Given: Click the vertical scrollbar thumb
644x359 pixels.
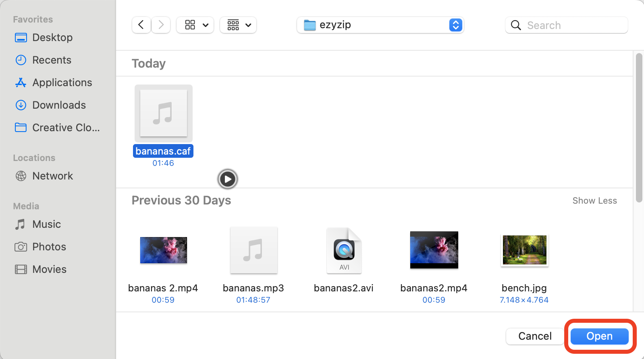Looking at the screenshot, I should click(639, 128).
